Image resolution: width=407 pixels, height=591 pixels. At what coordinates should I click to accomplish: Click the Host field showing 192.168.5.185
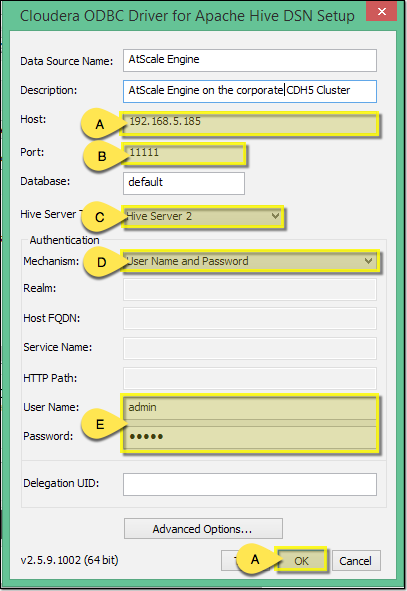(x=249, y=124)
